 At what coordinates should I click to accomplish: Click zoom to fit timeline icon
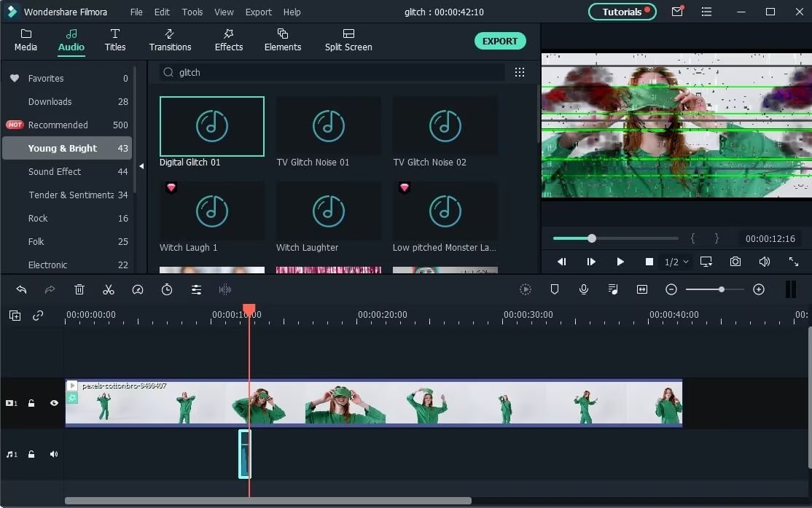click(642, 289)
